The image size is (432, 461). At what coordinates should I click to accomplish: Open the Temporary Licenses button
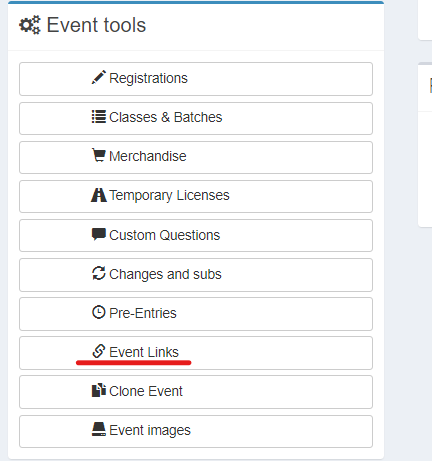[196, 196]
